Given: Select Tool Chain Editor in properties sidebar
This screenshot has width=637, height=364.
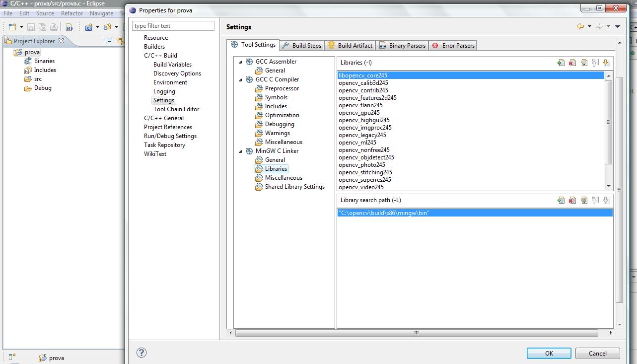Looking at the screenshot, I should point(176,109).
